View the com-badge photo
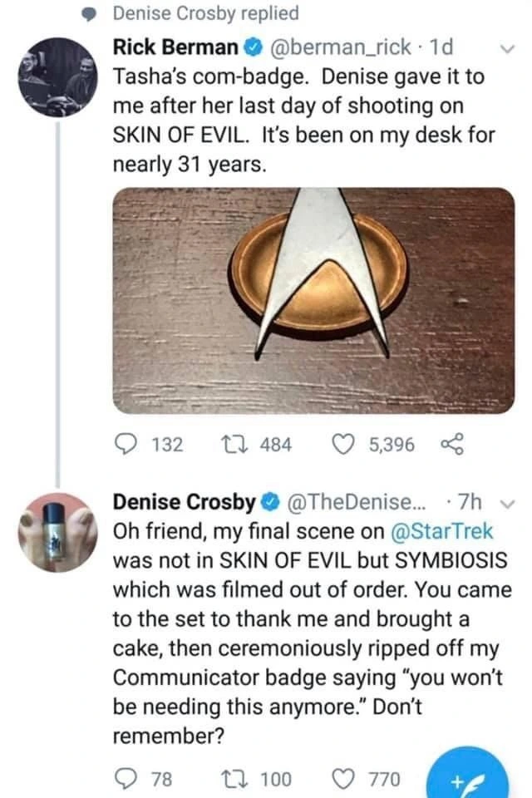The height and width of the screenshot is (798, 532). [x=313, y=299]
